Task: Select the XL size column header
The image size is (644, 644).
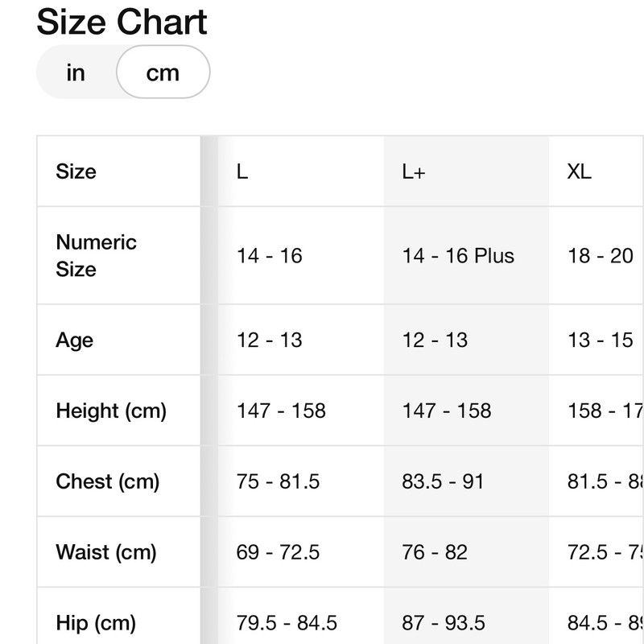Action: pos(580,171)
